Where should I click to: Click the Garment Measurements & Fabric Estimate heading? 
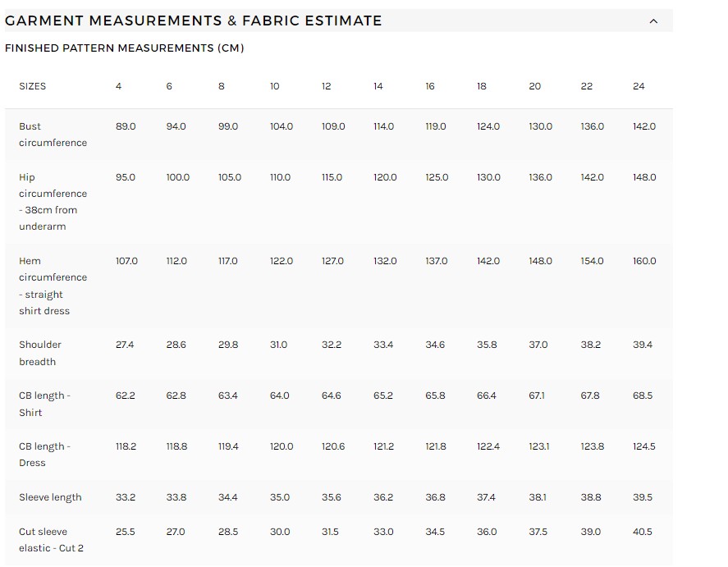coord(194,21)
